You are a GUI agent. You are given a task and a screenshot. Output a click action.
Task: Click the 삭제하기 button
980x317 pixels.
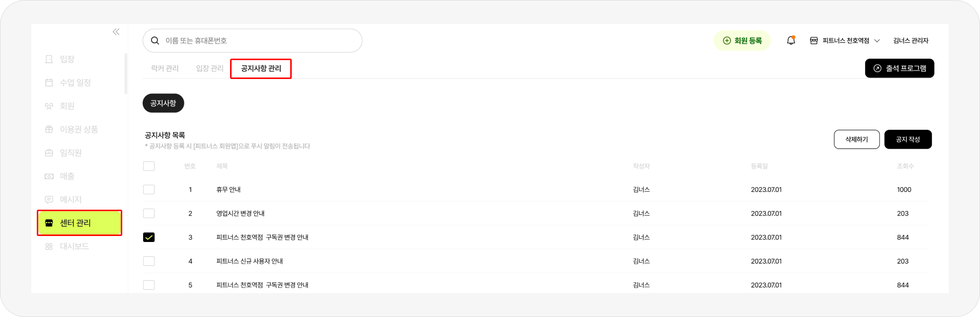point(856,139)
